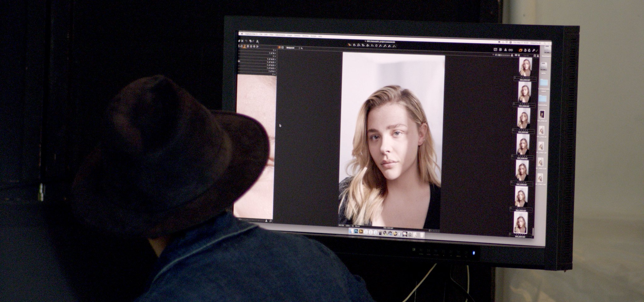644x302 pixels.
Task: Click the Redo arrow in the toolbar
Action: tap(253, 41)
